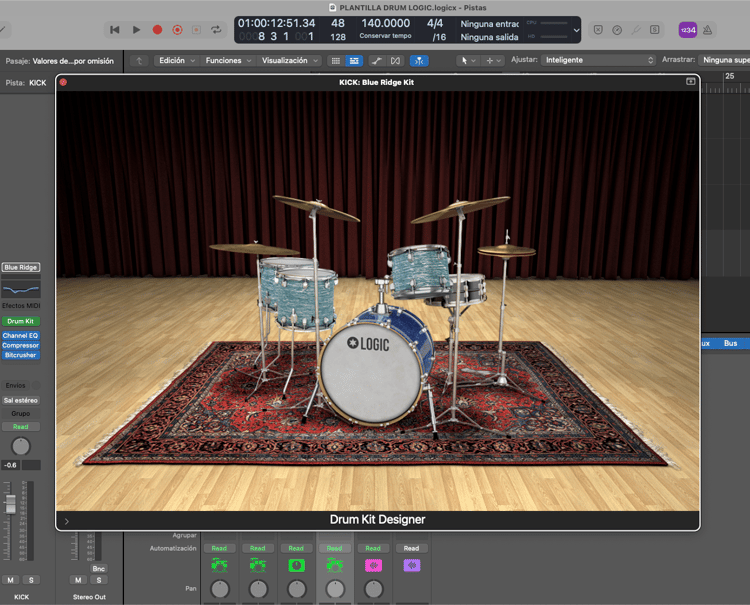Click the Bnc bounce button
The image size is (750, 605).
tap(99, 569)
